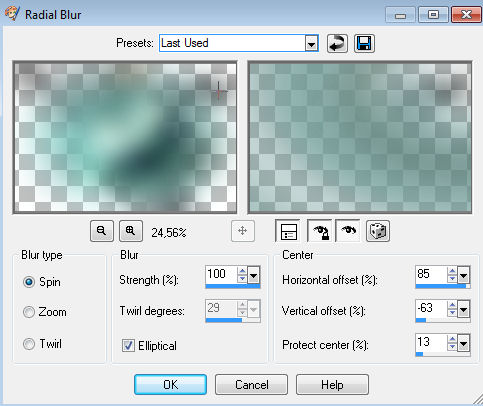This screenshot has width=483, height=406.
Task: Click the zoom in magnifier icon
Action: [x=131, y=231]
